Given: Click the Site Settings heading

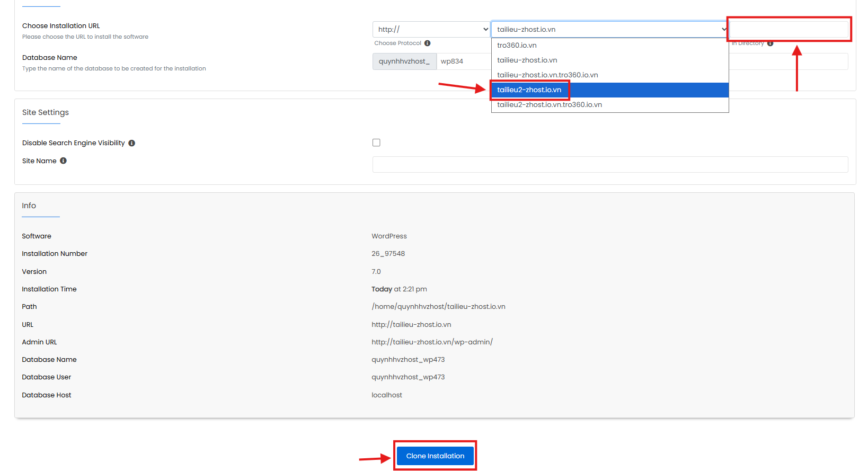Looking at the screenshot, I should coord(46,112).
